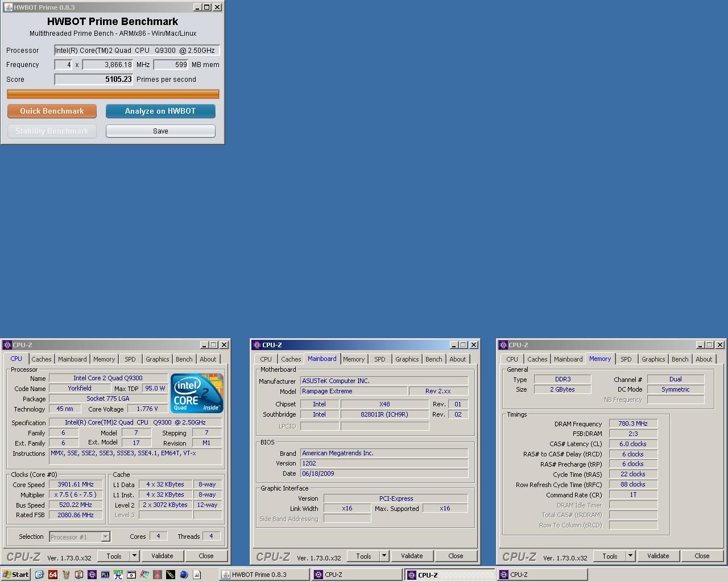Screen dimensions: 728x582
Task: Open About tab in the middle CPU-Z window
Action: point(458,359)
